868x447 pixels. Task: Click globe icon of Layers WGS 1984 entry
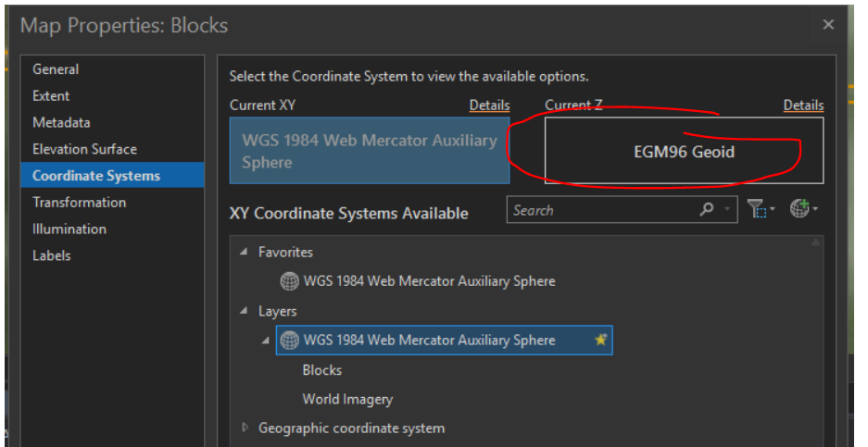(290, 341)
